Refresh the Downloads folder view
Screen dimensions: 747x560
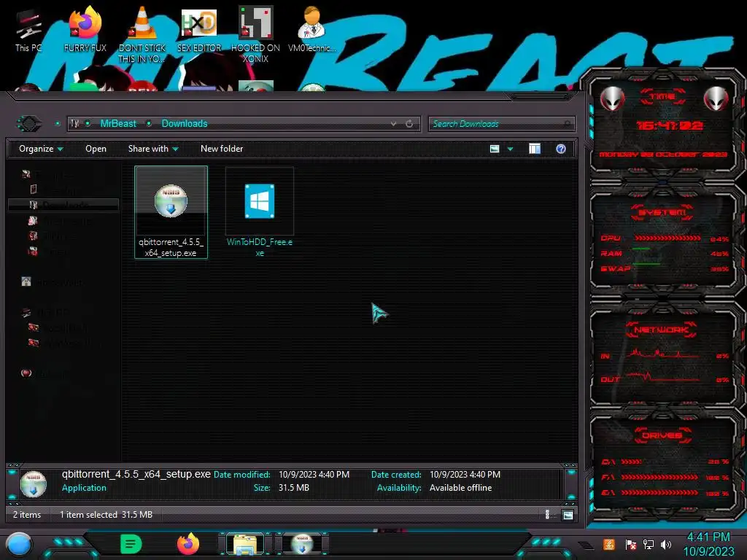pyautogui.click(x=409, y=124)
